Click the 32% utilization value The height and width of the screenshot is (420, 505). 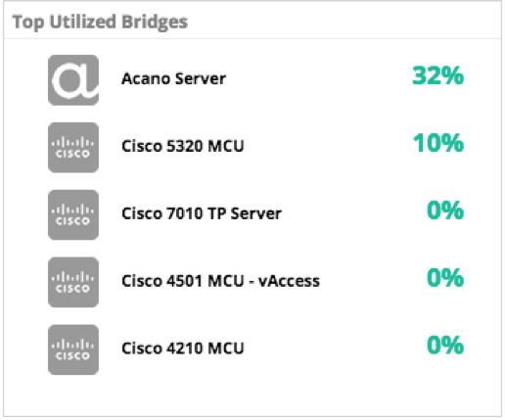pos(437,75)
